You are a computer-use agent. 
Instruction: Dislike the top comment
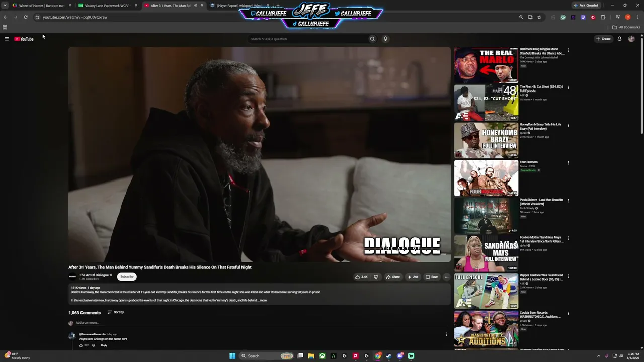pos(93,345)
